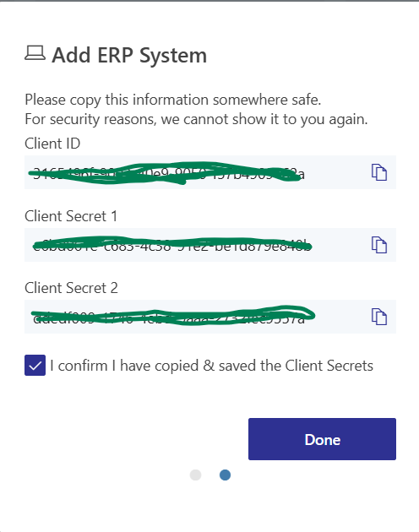Uncheck the copied & saved confirmation checkbox
Screen dimensions: 419x532
(x=35, y=365)
